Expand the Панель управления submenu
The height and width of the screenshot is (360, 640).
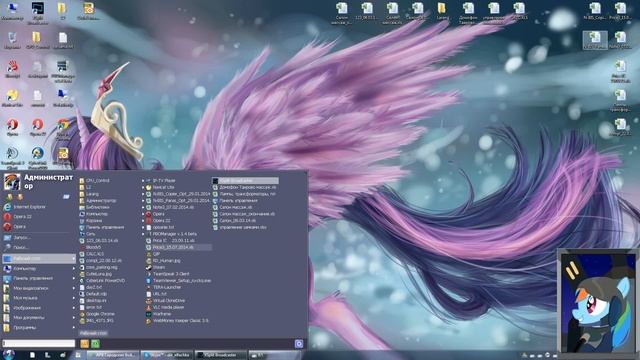point(39,278)
